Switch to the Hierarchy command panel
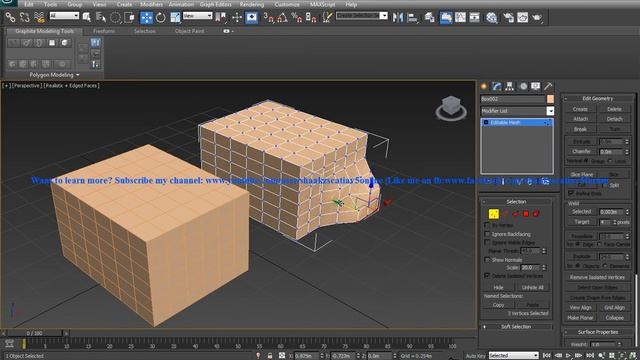The height and width of the screenshot is (360, 640). point(509,87)
